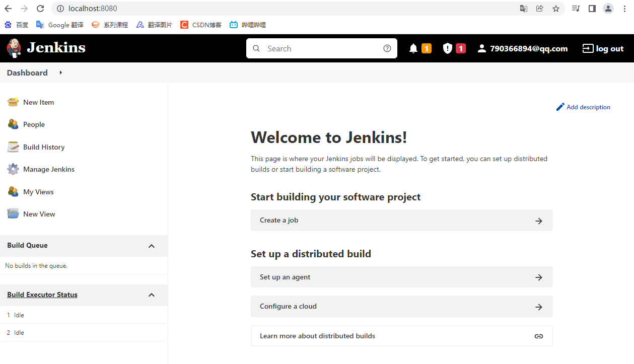Open the 哔哩哔哩 bookmark
Screen dimensions: 634x364
point(248,25)
